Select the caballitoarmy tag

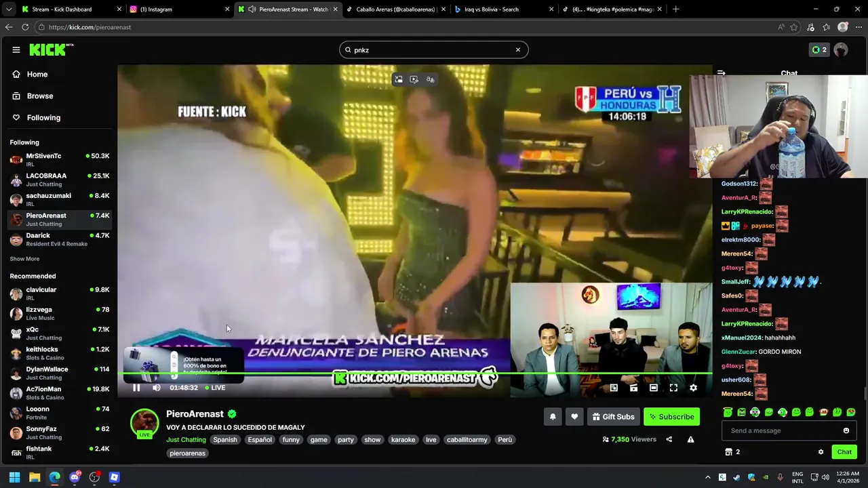point(467,440)
